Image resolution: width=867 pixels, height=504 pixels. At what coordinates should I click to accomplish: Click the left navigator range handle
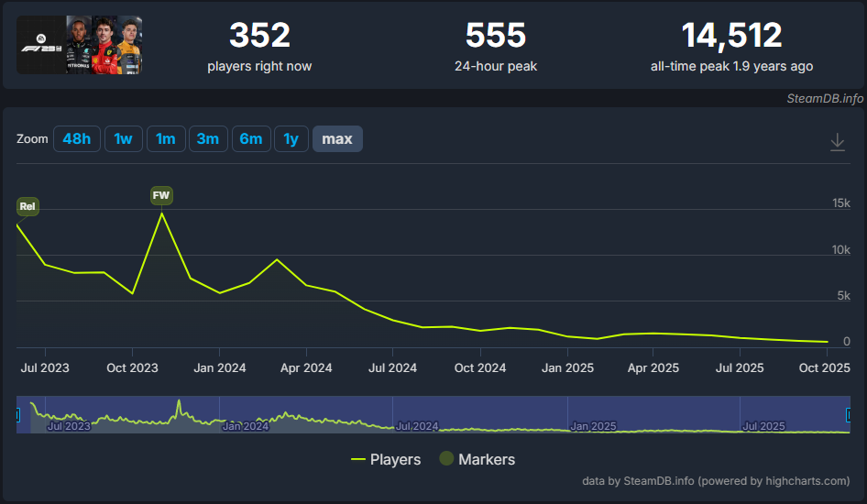[17, 414]
